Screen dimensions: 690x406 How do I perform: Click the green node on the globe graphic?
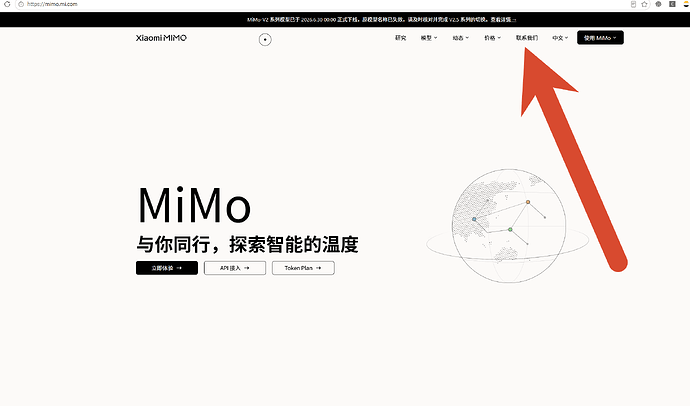[510, 230]
